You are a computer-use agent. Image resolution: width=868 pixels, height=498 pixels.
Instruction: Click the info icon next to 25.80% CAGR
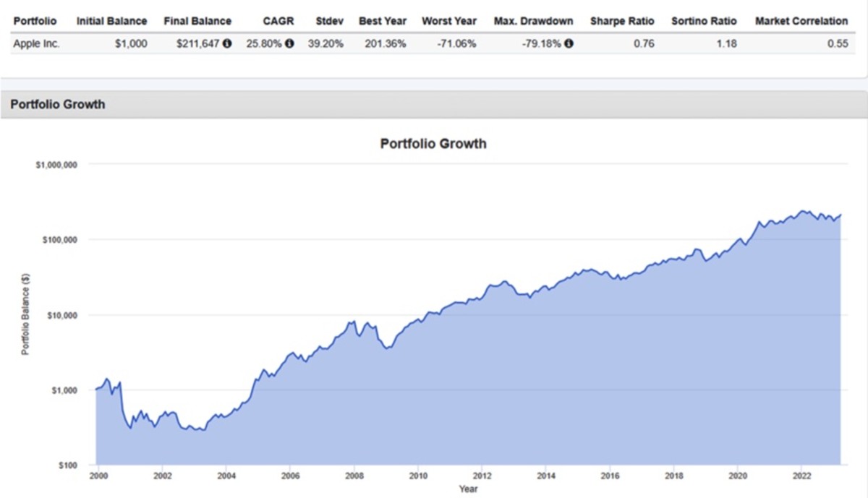point(289,43)
